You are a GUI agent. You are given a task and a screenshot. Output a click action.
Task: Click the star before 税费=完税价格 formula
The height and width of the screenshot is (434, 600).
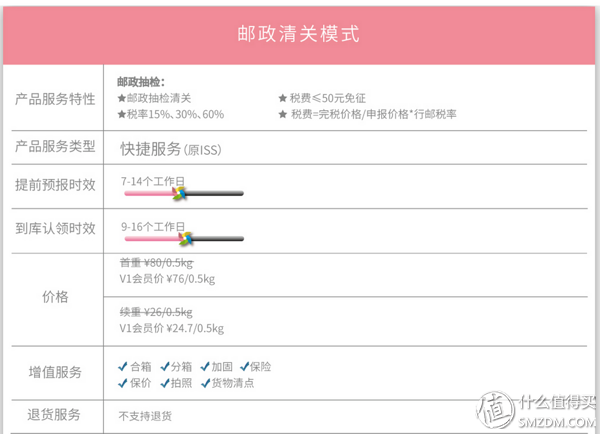[283, 114]
